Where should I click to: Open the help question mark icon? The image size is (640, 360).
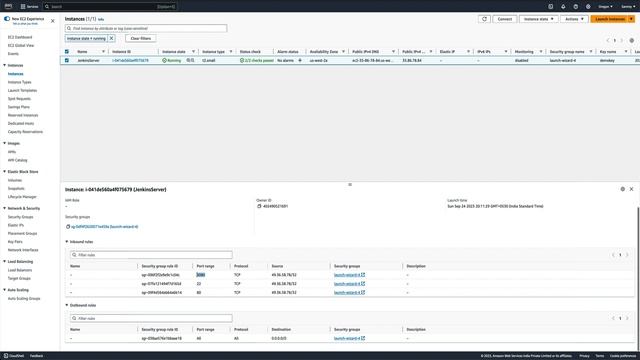576,7
